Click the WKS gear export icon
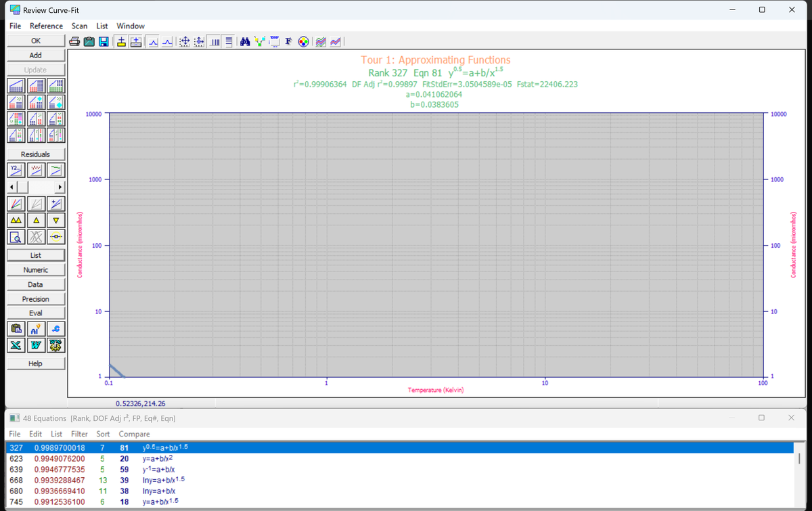The width and height of the screenshot is (812, 511). [x=57, y=345]
